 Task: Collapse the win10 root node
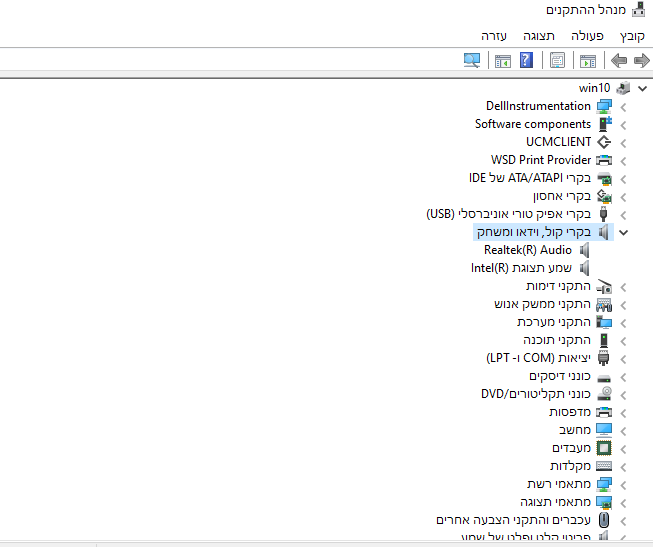tap(642, 88)
